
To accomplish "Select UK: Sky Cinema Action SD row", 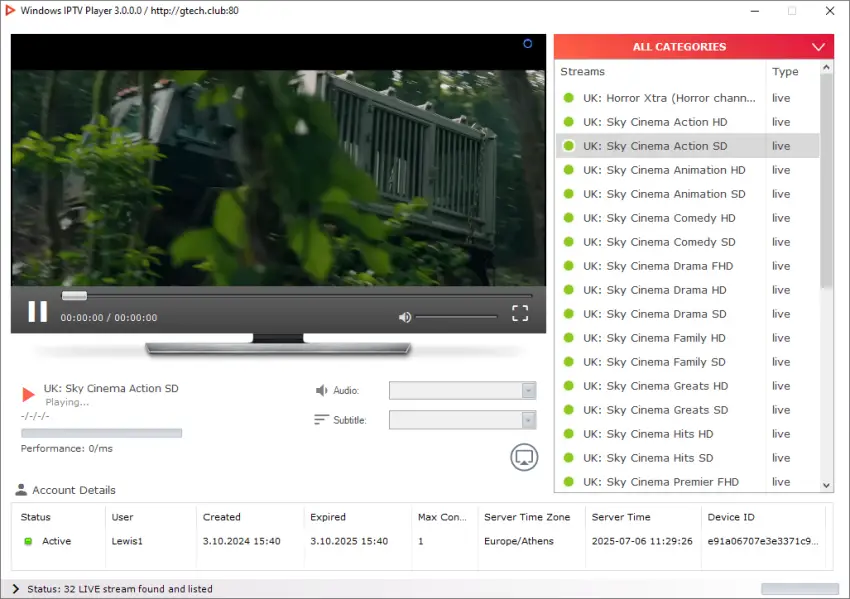I will (x=687, y=146).
